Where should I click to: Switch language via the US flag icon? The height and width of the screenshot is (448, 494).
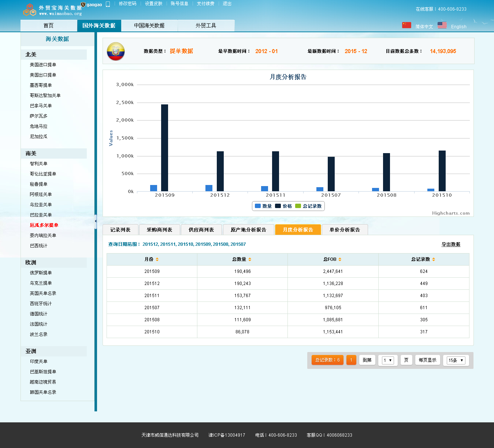[x=442, y=25]
